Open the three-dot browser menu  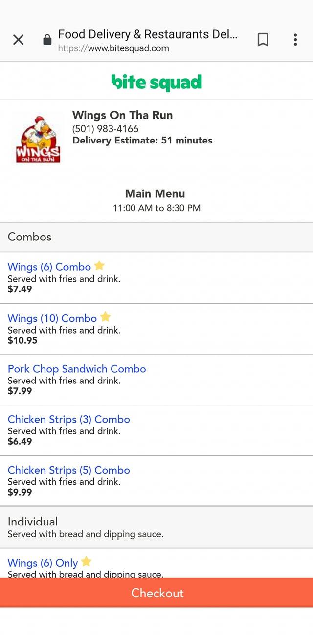click(x=295, y=40)
